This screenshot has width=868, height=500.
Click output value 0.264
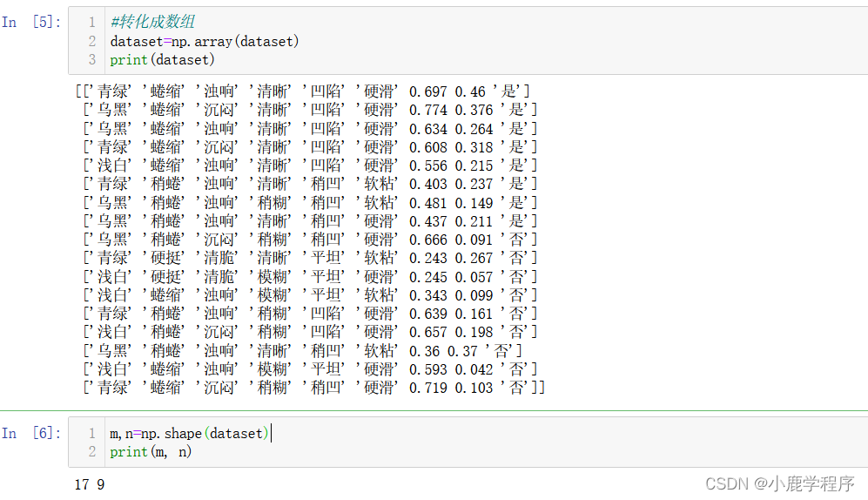tap(474, 129)
